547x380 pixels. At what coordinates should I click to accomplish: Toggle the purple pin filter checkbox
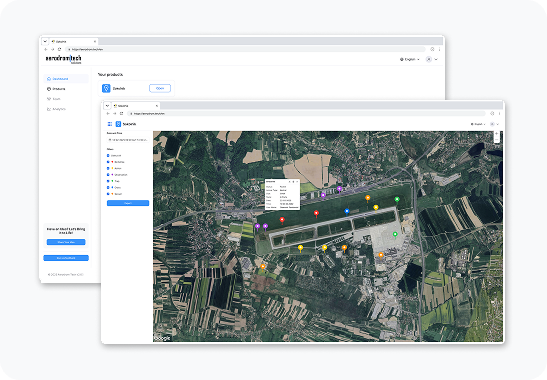coord(108,174)
